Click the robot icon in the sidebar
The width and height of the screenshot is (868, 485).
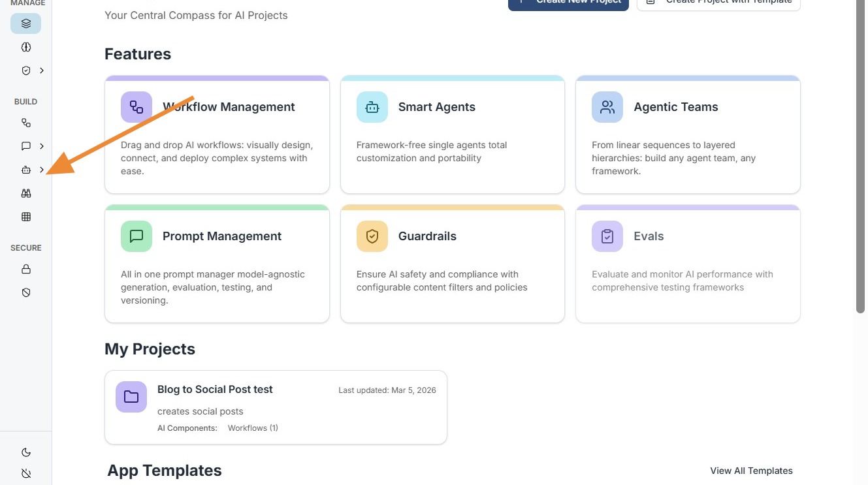pos(26,170)
